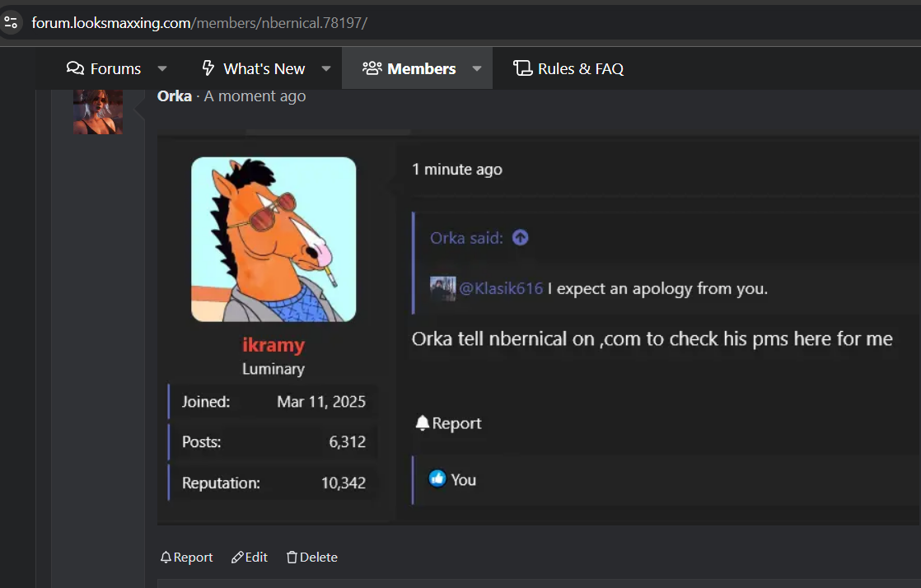Viewport: 921px width, 588px height.
Task: Open ikramy's BoJack horse avatar
Action: click(273, 239)
